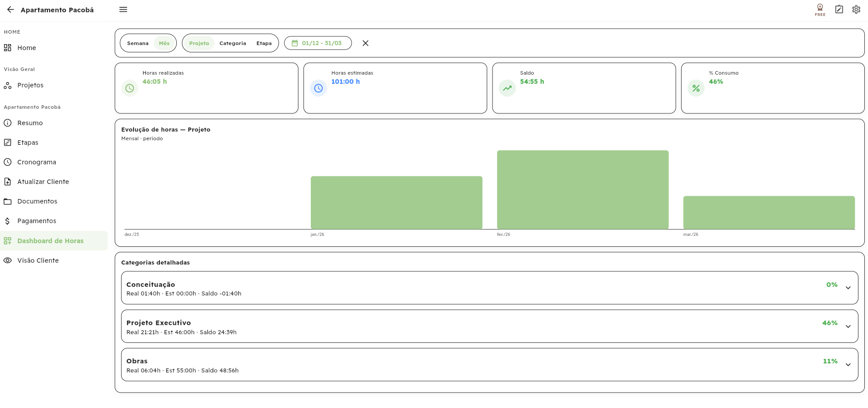
Task: Group hours by Categoria
Action: [232, 43]
